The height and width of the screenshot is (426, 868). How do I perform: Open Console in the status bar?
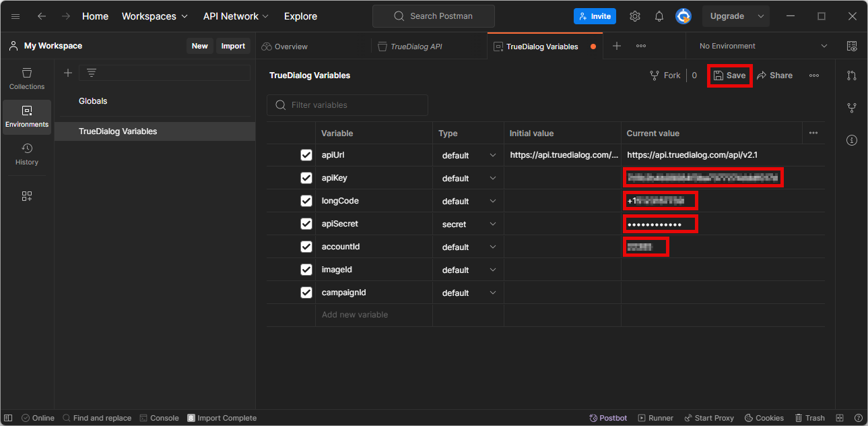pyautogui.click(x=159, y=418)
